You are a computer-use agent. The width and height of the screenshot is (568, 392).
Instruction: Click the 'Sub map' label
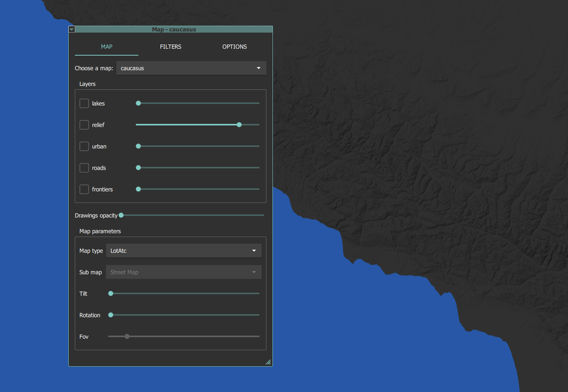pyautogui.click(x=91, y=272)
